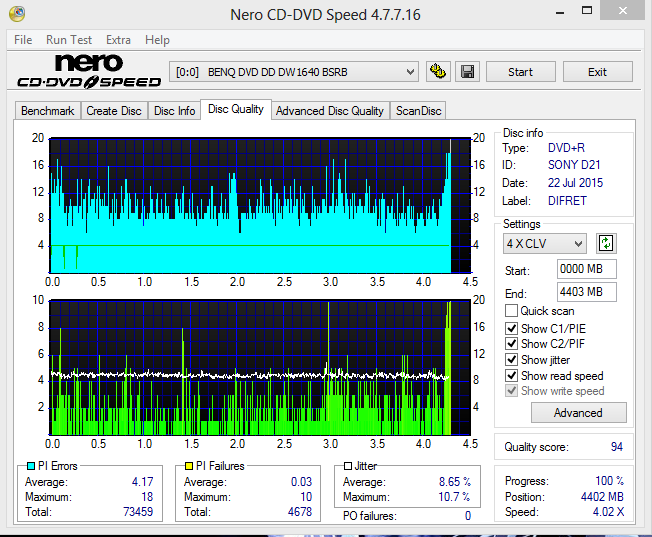
Task: Click the PI Failures maximum 10
Action: point(306,497)
